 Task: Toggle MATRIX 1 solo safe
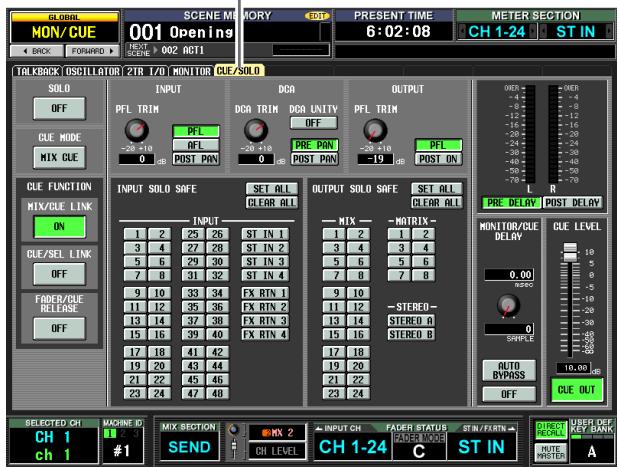pyautogui.click(x=399, y=234)
